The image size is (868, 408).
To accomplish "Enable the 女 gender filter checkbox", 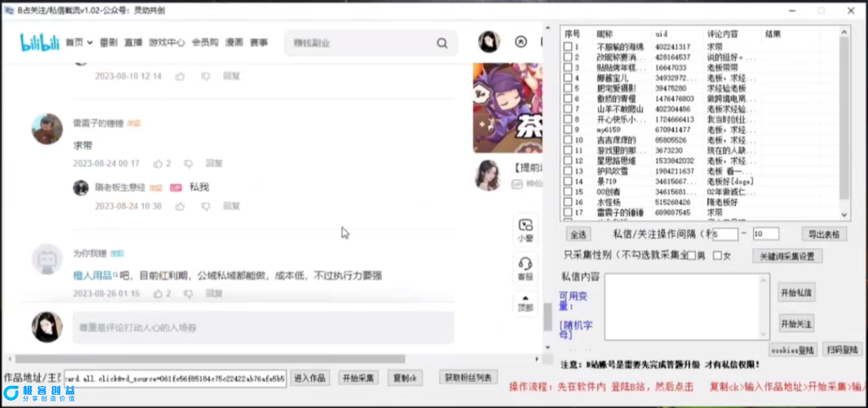I will tap(717, 255).
